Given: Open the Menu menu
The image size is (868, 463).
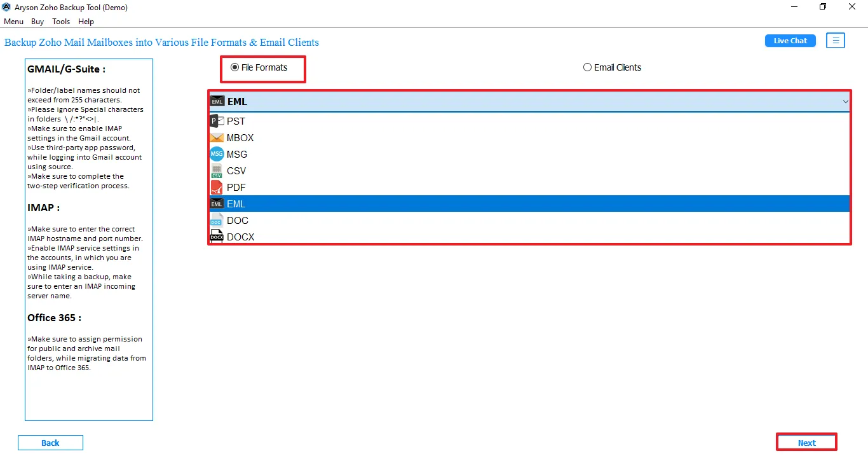Looking at the screenshot, I should (x=13, y=22).
